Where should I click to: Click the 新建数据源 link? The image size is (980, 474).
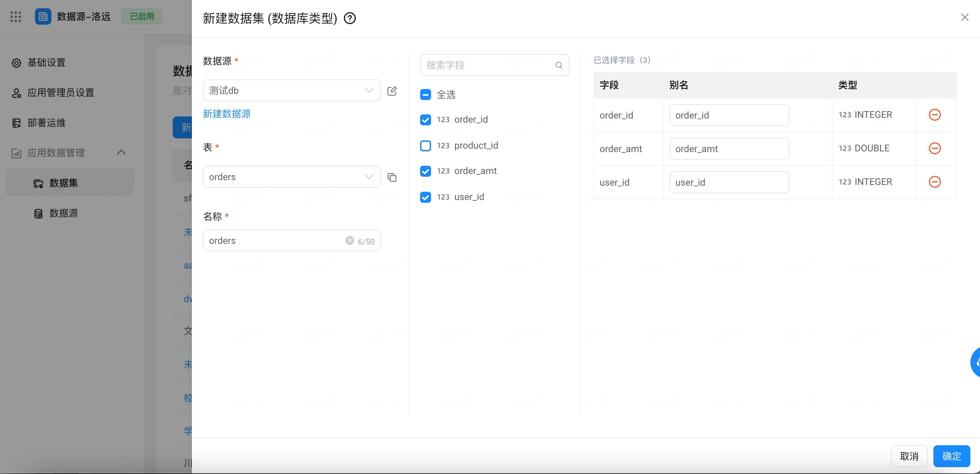click(227, 114)
